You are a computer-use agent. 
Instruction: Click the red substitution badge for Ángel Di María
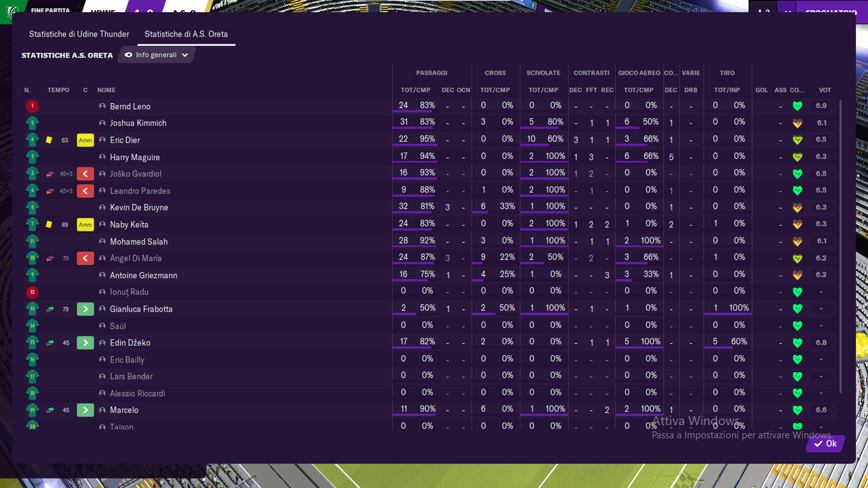(85, 258)
